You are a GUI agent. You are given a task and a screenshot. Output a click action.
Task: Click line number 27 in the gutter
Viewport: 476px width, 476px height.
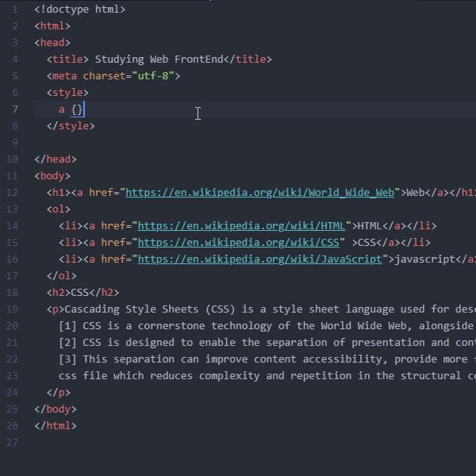click(12, 443)
